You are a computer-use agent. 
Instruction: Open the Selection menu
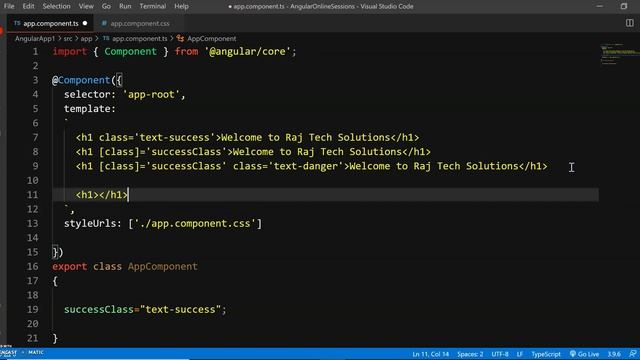(56, 6)
